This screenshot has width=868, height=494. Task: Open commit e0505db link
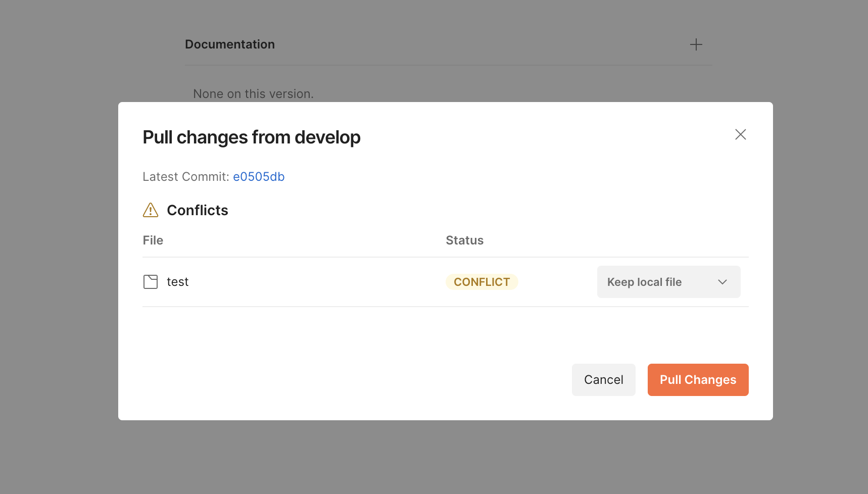259,176
